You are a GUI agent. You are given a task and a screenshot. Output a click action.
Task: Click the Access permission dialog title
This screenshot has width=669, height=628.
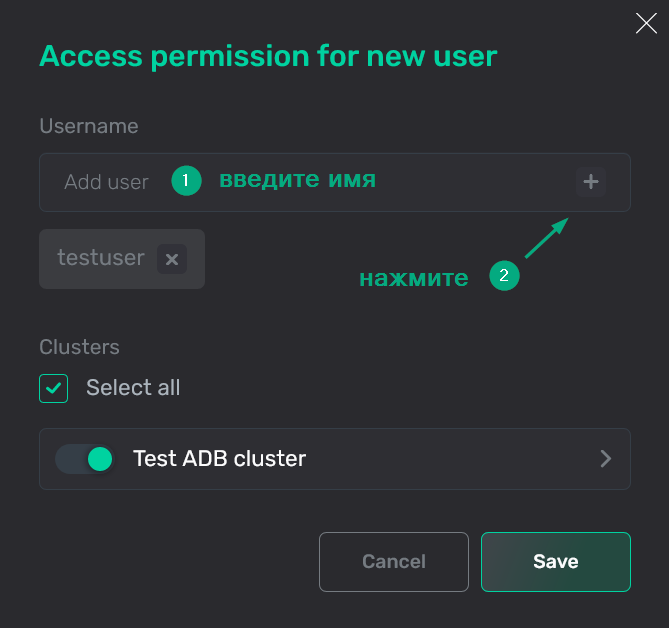268,56
